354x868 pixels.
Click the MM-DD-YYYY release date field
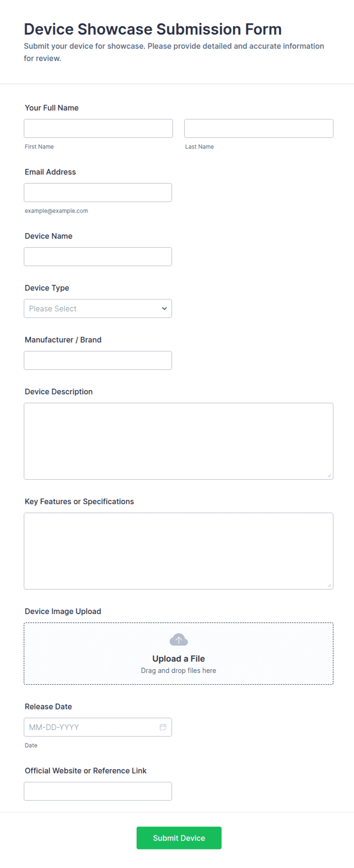click(x=98, y=727)
